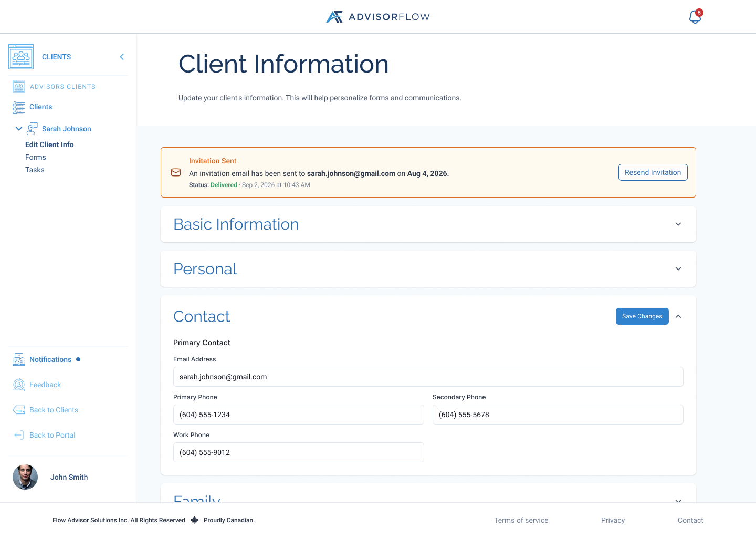Click the Work Phone input field

click(x=299, y=452)
